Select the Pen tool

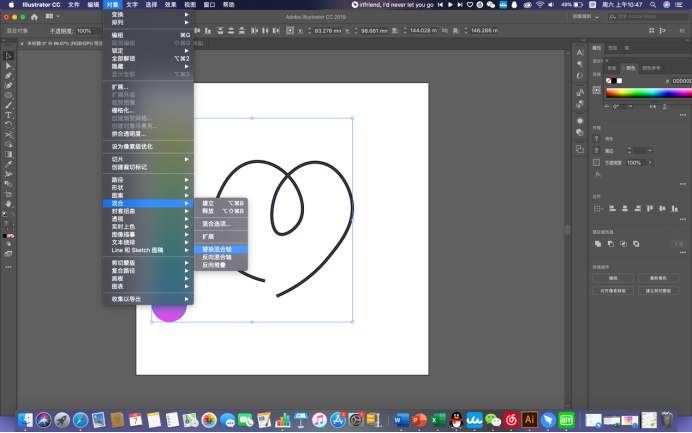(8, 75)
